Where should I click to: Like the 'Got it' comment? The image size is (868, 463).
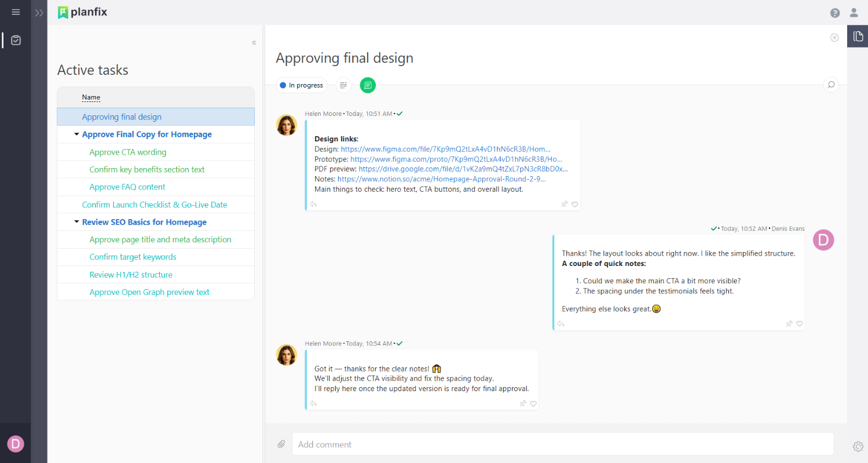coord(533,403)
